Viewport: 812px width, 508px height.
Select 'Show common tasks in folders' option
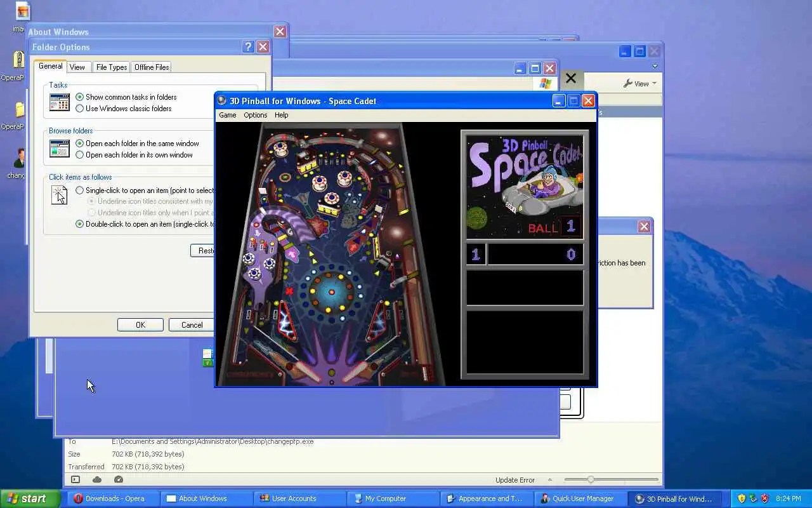pos(126,97)
